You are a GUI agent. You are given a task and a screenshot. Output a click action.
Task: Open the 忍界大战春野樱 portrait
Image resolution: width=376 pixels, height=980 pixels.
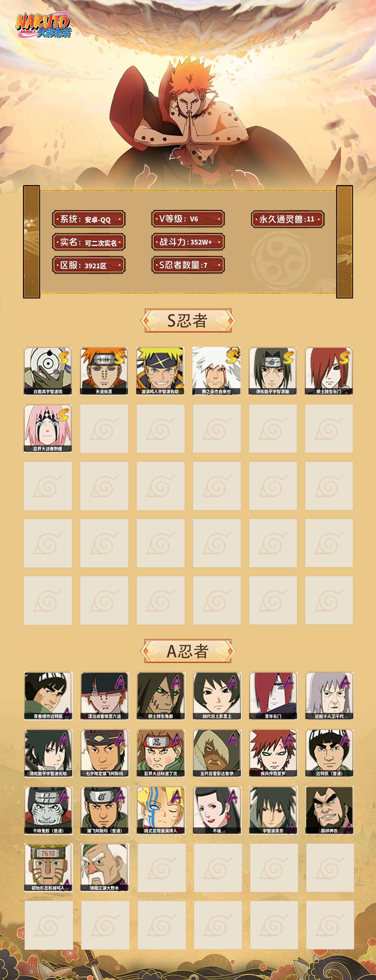(47, 428)
